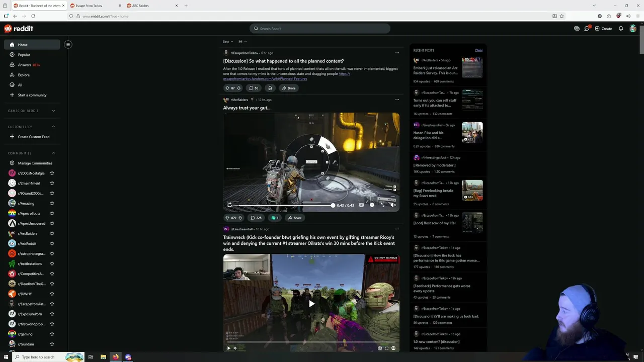Toggle closed captions on ArcRaiders video
Screen dimensions: 644x362
[361, 205]
